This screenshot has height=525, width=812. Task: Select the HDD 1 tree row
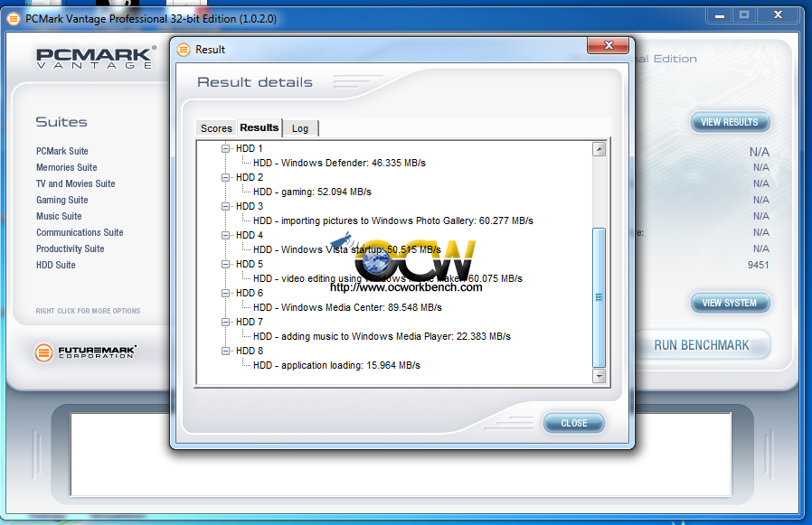coord(250,148)
